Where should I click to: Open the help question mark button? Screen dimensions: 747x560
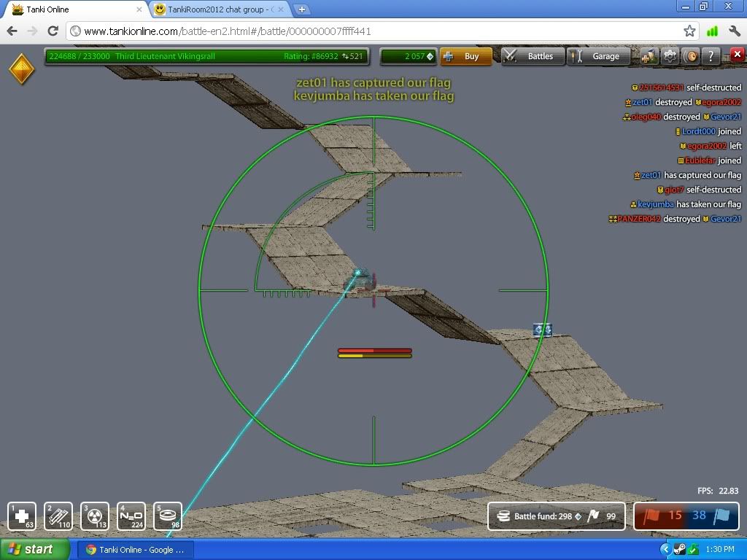(x=711, y=56)
